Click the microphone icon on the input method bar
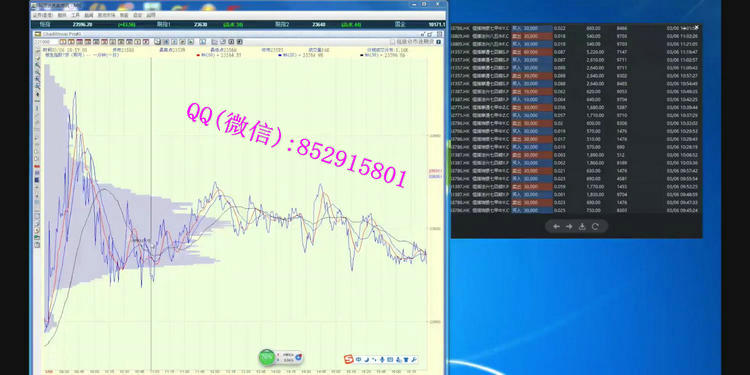The height and width of the screenshot is (375, 750). coord(382,359)
